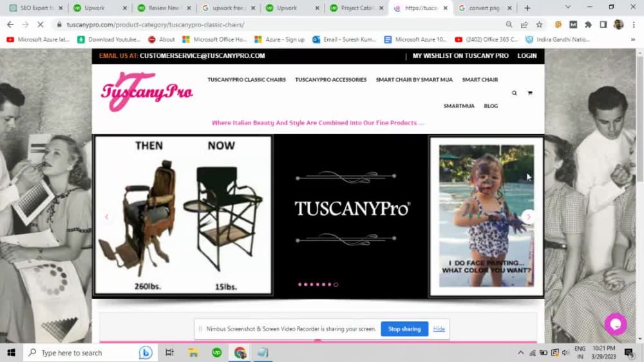This screenshot has height=362, width=644.
Task: Open Task View on taskbar
Action: [x=169, y=352]
